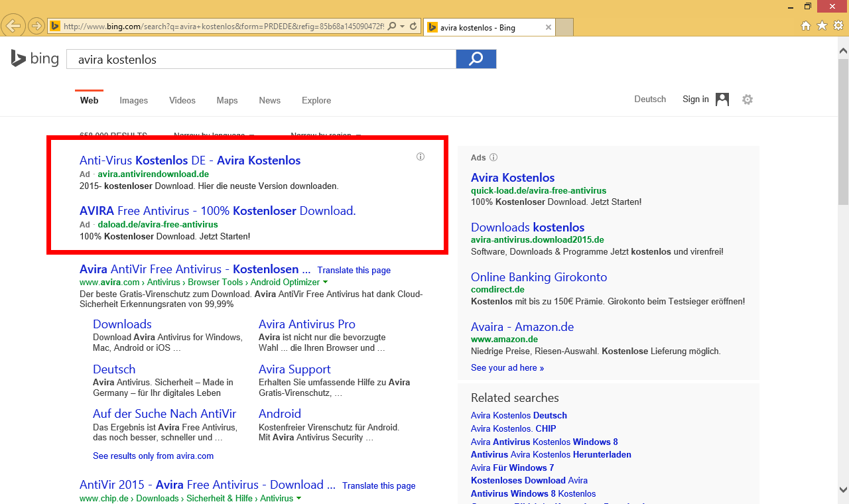Click 'Translate this page' next to Avira AntiVir

pyautogui.click(x=354, y=270)
